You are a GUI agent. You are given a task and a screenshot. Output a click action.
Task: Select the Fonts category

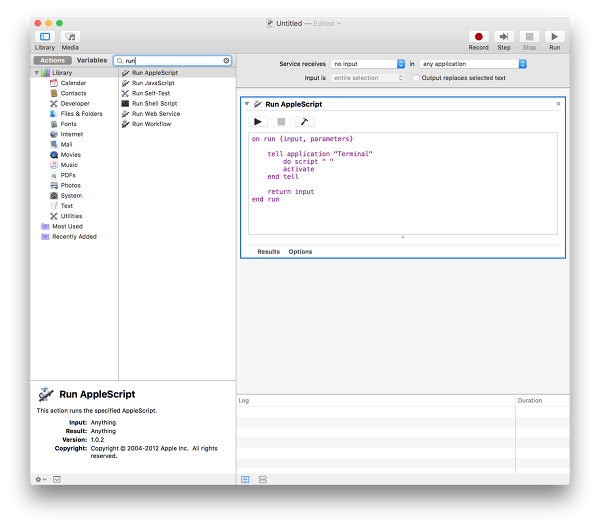(68, 124)
